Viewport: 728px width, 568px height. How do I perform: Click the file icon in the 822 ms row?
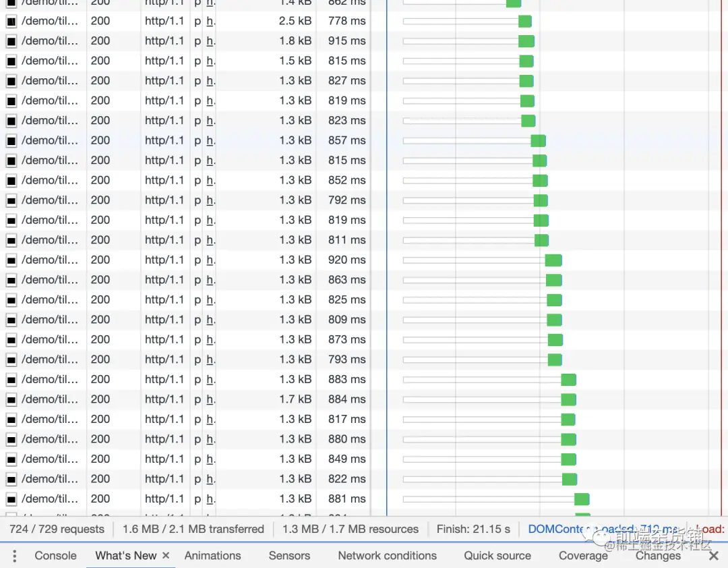click(11, 479)
